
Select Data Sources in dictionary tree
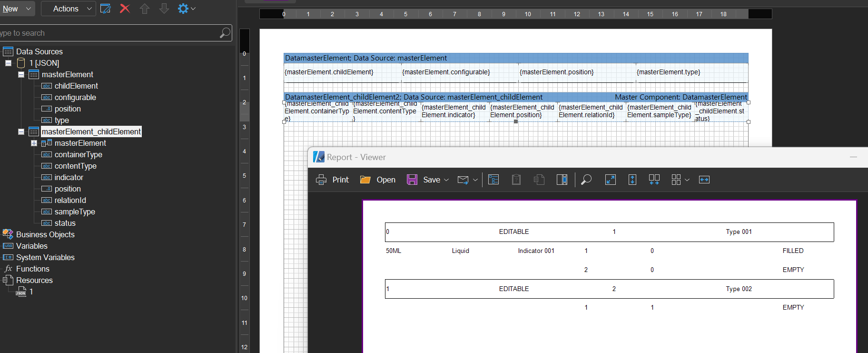[39, 51]
